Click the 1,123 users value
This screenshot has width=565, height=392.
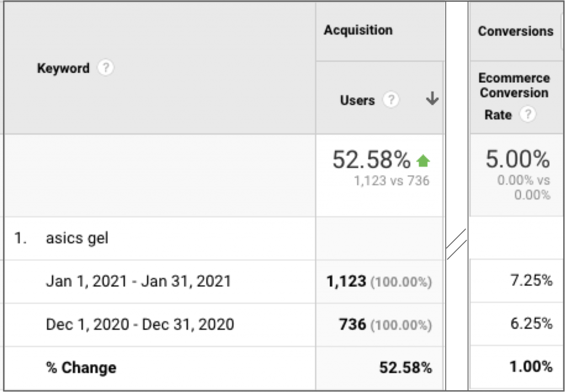(x=347, y=282)
